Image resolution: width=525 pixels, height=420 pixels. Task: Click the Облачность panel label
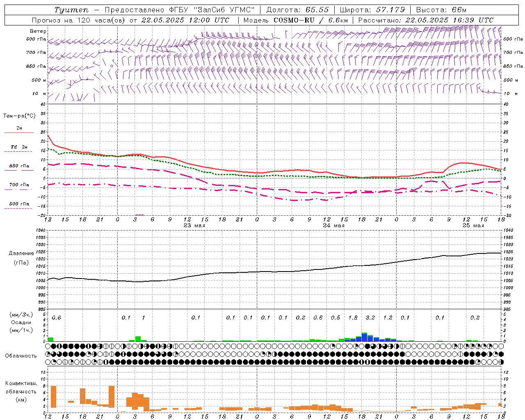(21, 356)
